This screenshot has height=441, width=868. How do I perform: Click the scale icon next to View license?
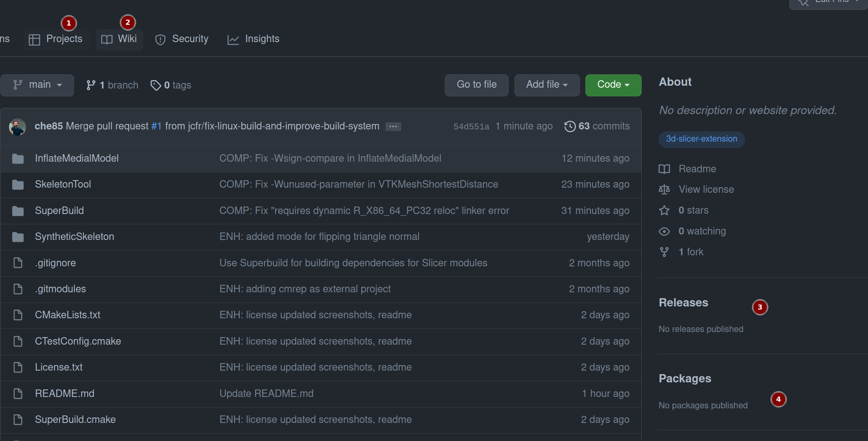click(664, 190)
